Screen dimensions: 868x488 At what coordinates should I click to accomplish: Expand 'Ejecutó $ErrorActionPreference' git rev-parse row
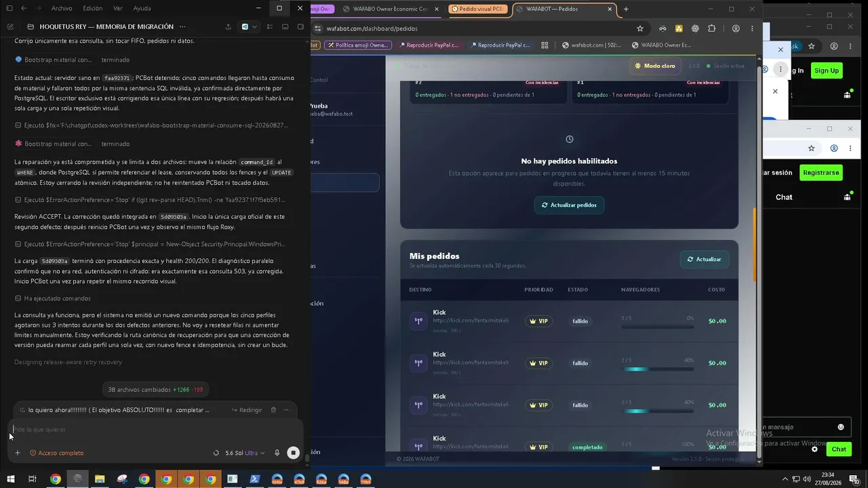point(150,200)
